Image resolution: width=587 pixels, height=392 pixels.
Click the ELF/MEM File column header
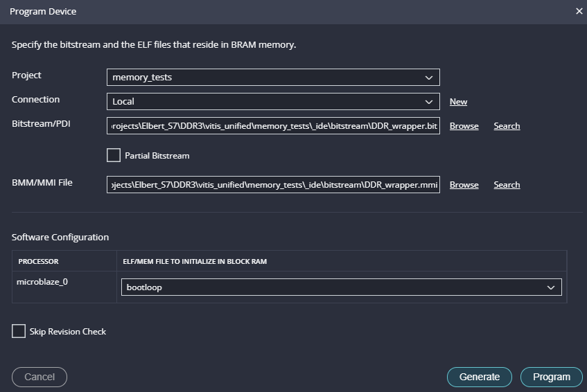195,262
